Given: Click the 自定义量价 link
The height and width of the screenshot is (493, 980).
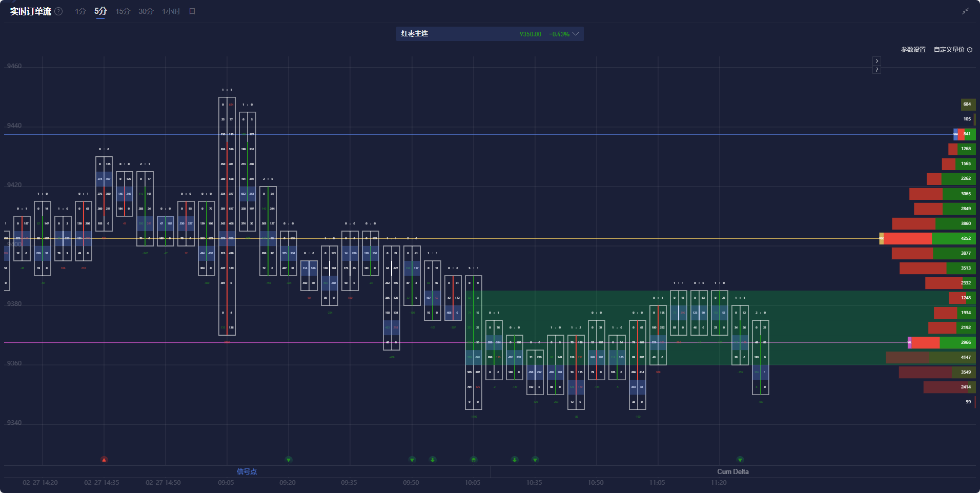Looking at the screenshot, I should [x=949, y=50].
